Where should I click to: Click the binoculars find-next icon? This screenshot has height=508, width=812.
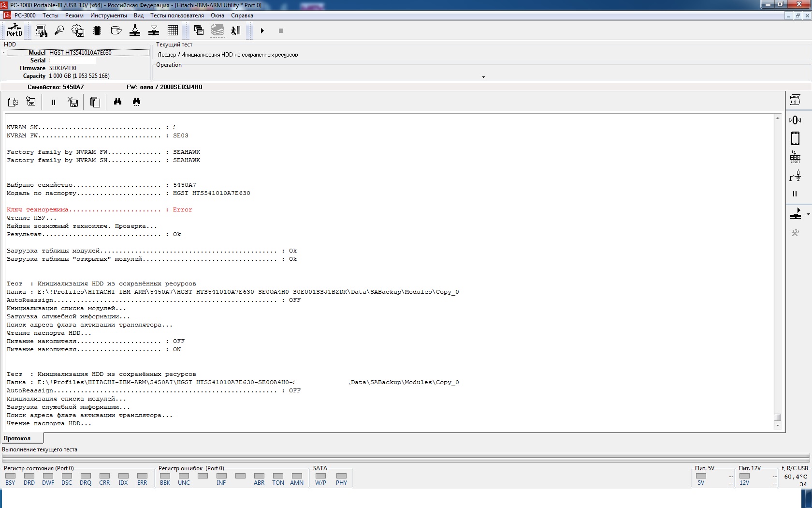click(x=137, y=102)
